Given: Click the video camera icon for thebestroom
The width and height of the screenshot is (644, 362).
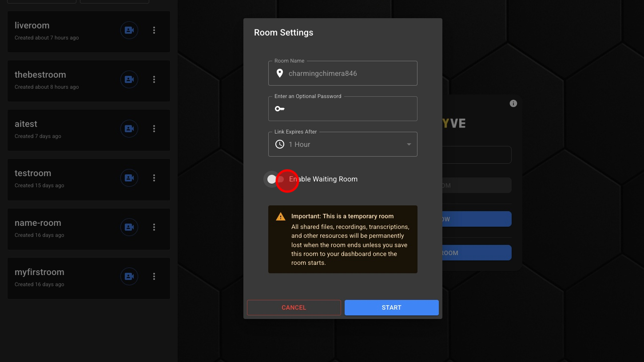Looking at the screenshot, I should (x=129, y=79).
